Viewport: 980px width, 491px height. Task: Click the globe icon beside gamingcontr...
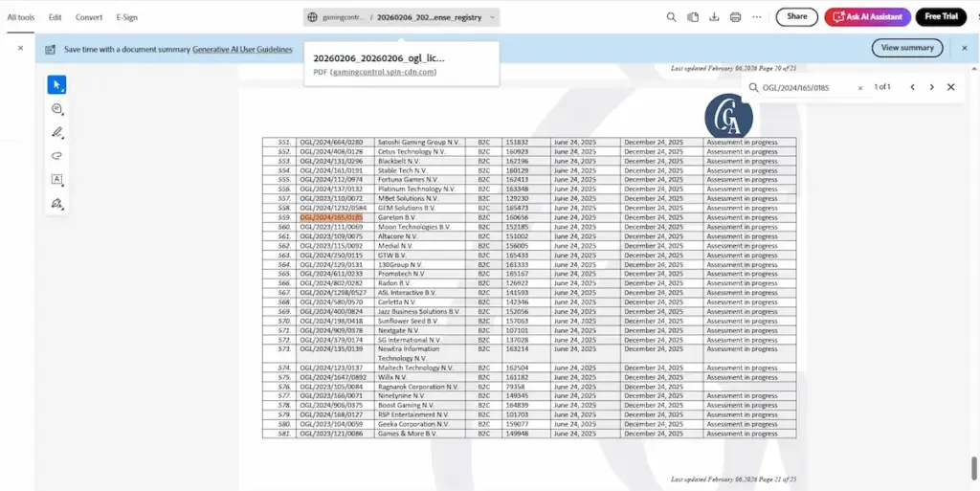click(x=313, y=17)
